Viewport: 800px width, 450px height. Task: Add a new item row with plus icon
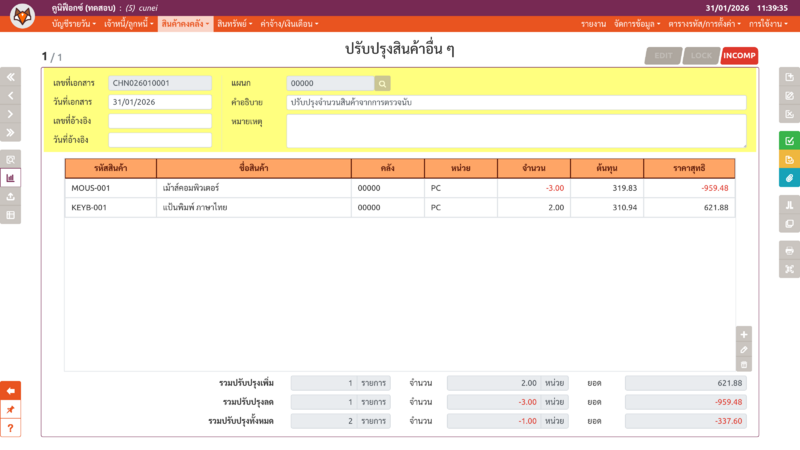[x=744, y=334]
